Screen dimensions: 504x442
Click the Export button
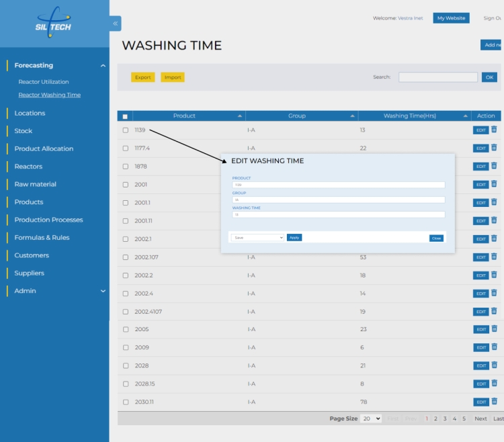click(142, 77)
